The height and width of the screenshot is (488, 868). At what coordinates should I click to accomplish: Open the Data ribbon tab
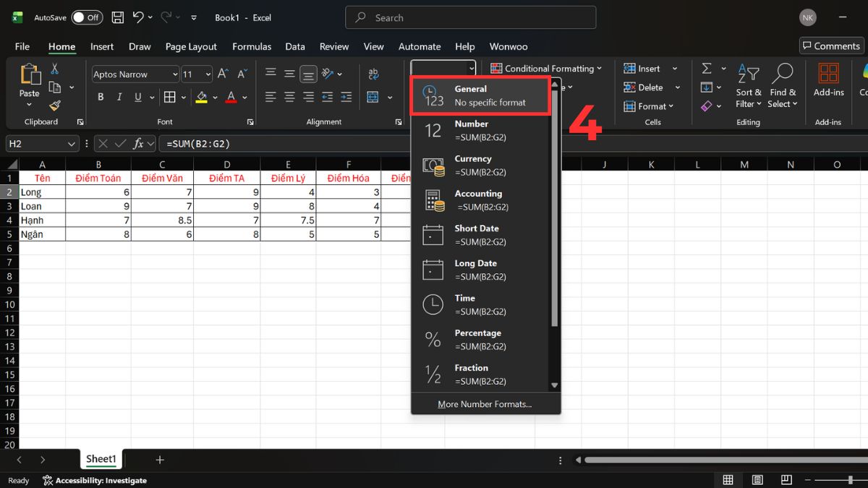295,46
